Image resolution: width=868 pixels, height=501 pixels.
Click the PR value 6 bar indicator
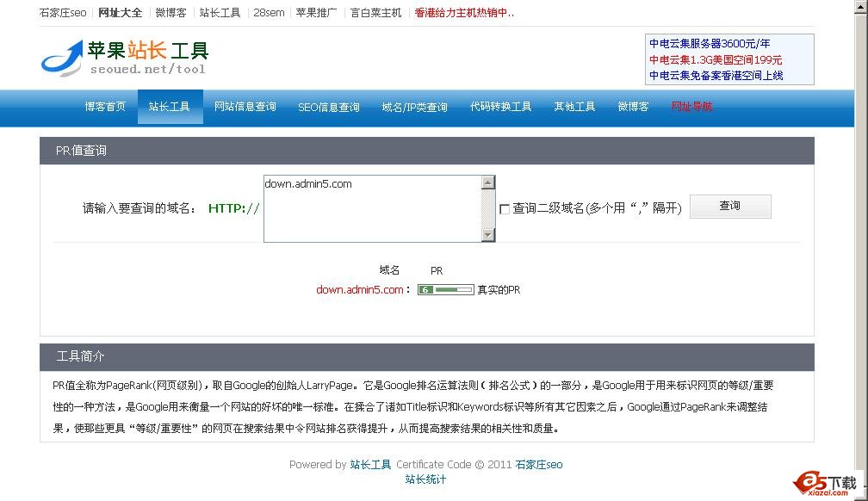coord(446,289)
